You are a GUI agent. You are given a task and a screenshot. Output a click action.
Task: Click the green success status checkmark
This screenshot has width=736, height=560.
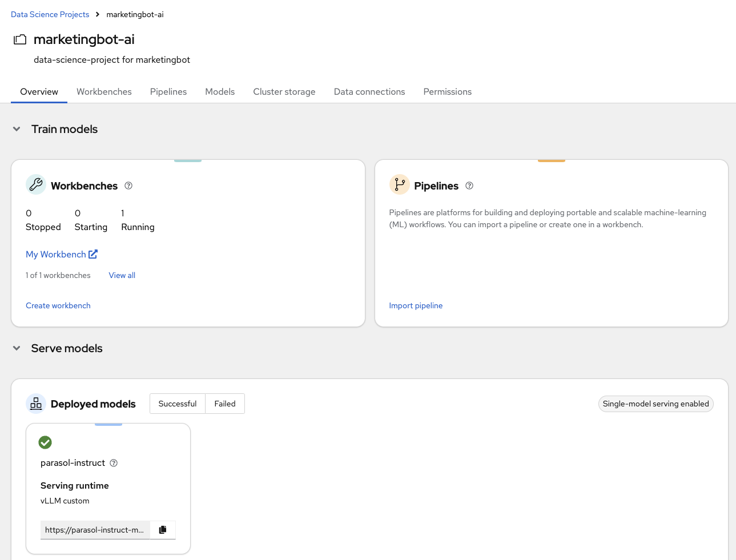45,442
